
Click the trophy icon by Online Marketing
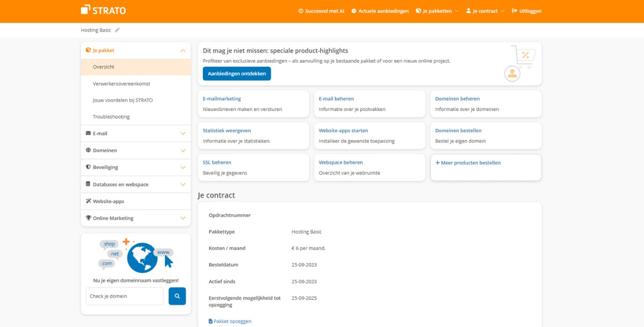(88, 218)
